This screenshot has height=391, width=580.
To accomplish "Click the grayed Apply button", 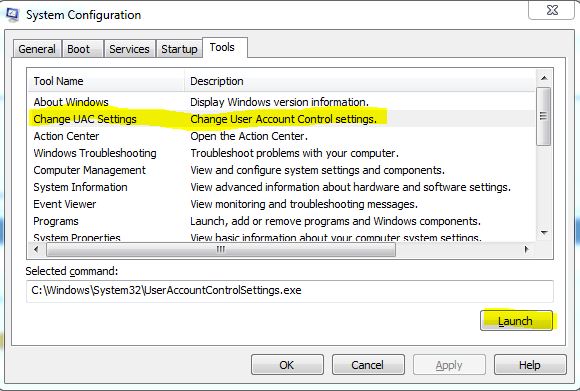I will (449, 365).
